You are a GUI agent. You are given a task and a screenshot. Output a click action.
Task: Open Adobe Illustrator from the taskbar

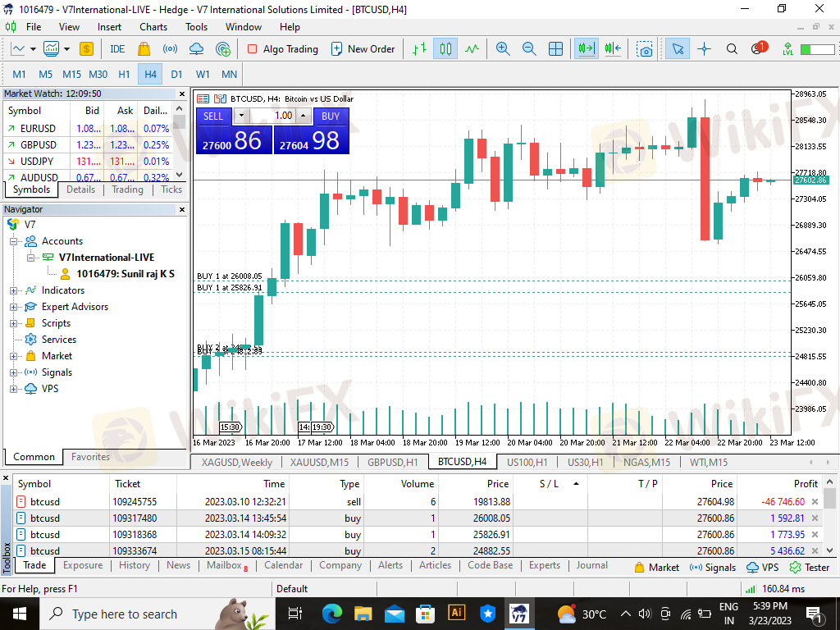point(456,613)
